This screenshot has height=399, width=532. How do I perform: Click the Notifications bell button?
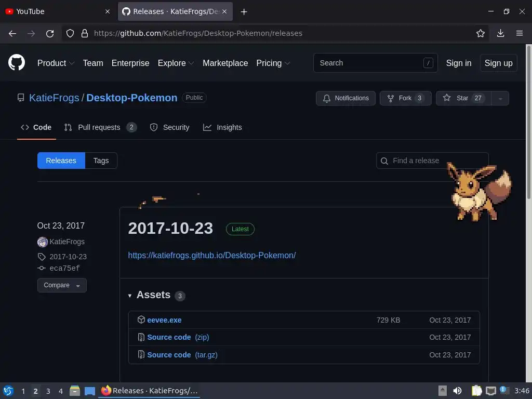[x=345, y=98]
